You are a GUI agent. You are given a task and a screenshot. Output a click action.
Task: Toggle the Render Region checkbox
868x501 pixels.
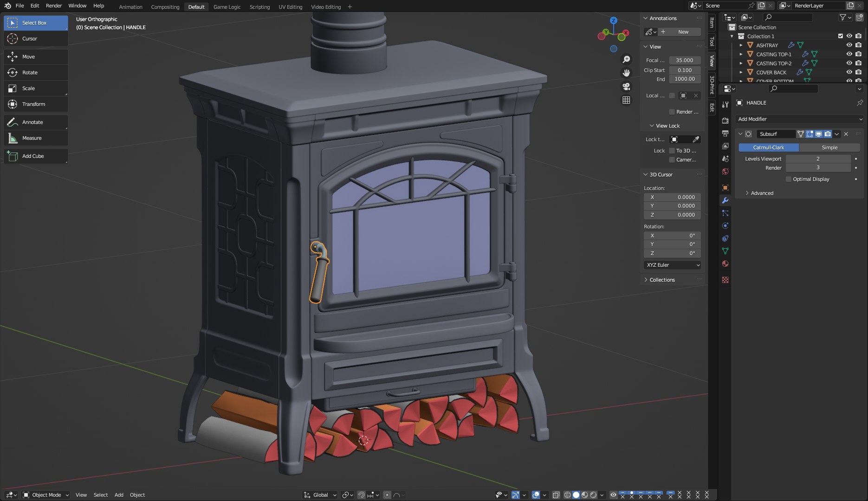[672, 112]
